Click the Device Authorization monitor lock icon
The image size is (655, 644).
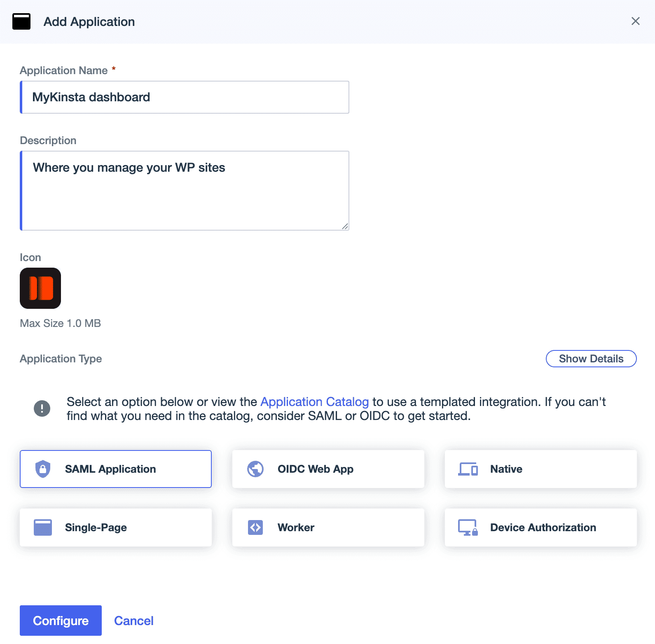point(468,527)
